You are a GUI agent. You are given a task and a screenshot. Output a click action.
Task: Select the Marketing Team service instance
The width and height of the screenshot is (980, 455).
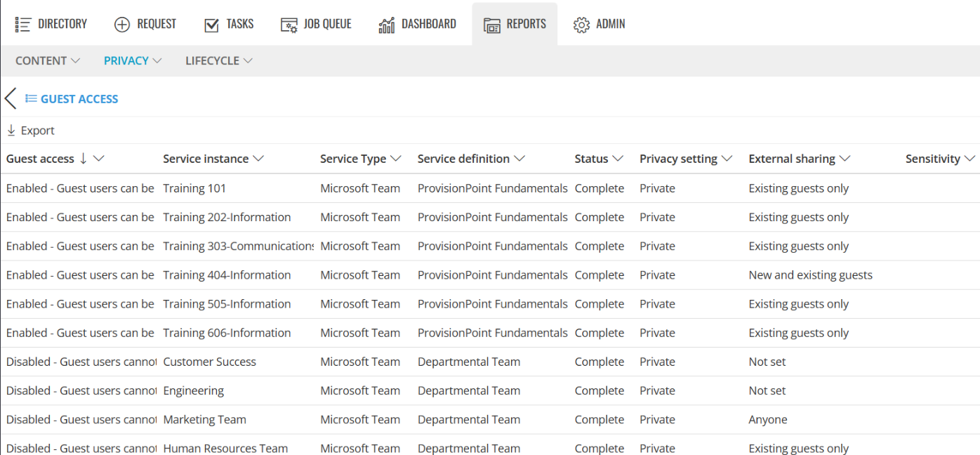click(204, 419)
